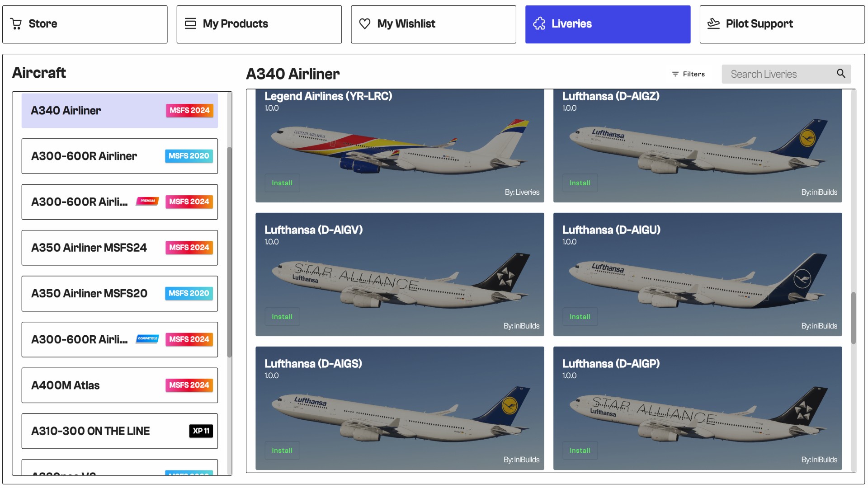Switch to the My Wishlist tab

coord(433,24)
